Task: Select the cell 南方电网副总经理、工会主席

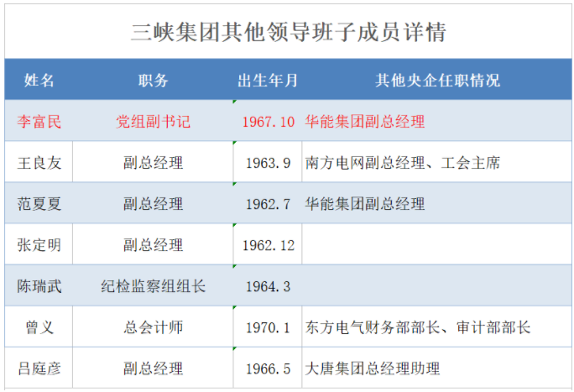Action: [402, 163]
